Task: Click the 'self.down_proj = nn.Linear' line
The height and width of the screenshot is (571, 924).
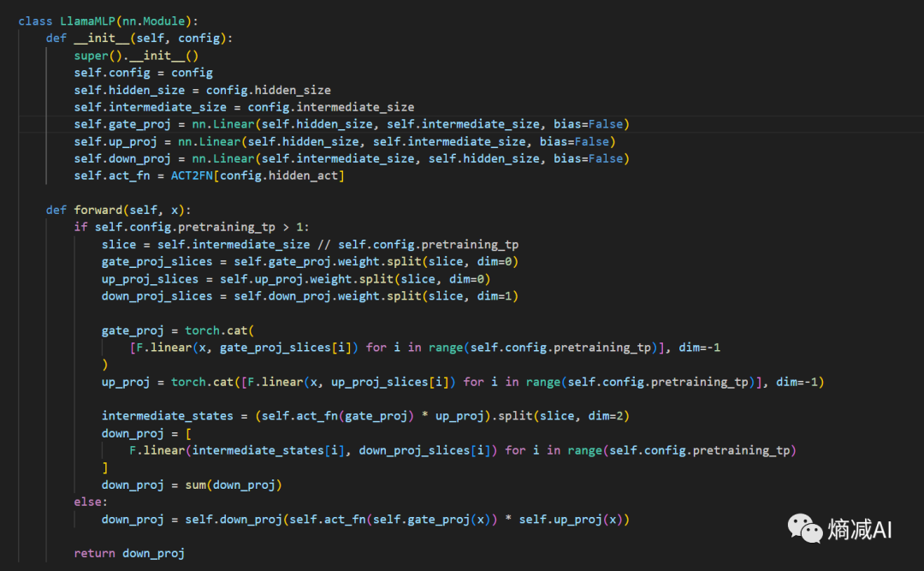Action: [352, 158]
